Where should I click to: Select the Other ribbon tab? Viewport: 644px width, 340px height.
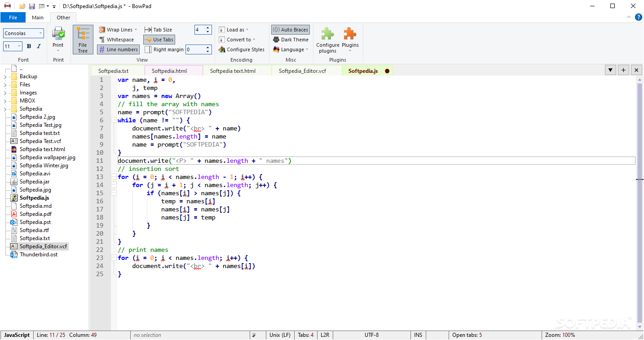pyautogui.click(x=63, y=18)
